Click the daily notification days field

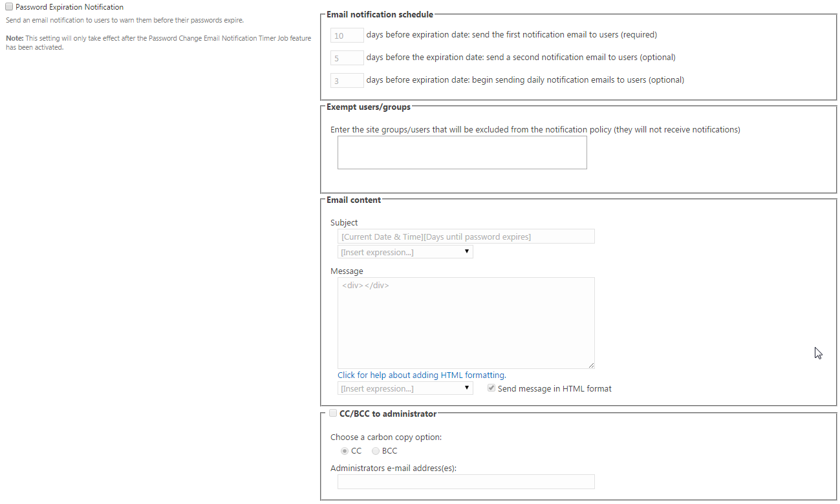[347, 81]
